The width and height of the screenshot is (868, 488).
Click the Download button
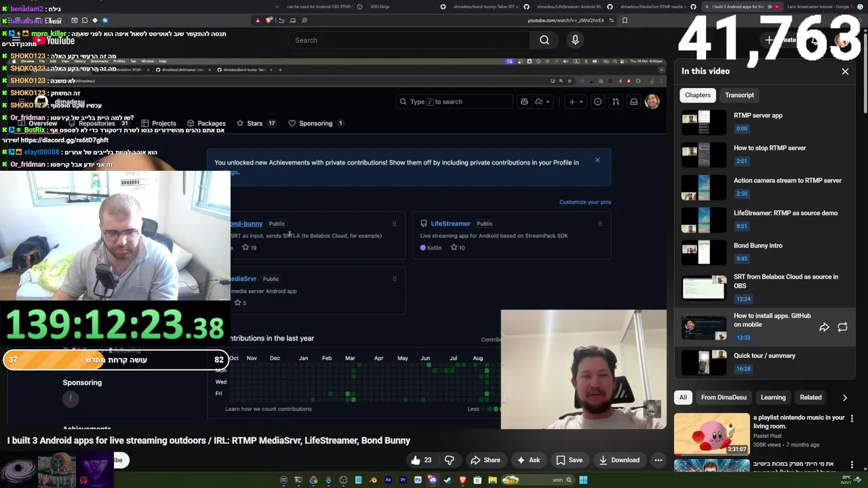pyautogui.click(x=618, y=460)
